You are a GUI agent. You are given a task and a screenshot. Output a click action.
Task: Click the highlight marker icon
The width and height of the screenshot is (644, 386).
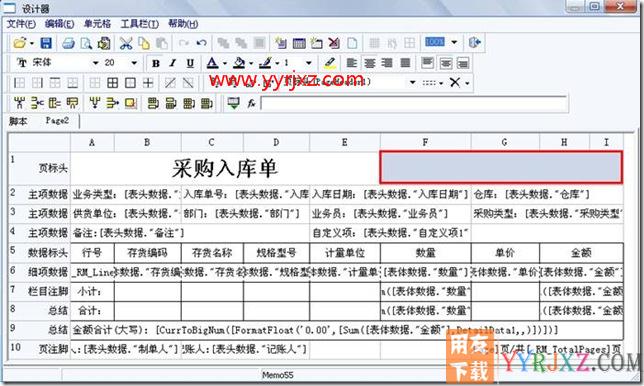tap(330, 63)
